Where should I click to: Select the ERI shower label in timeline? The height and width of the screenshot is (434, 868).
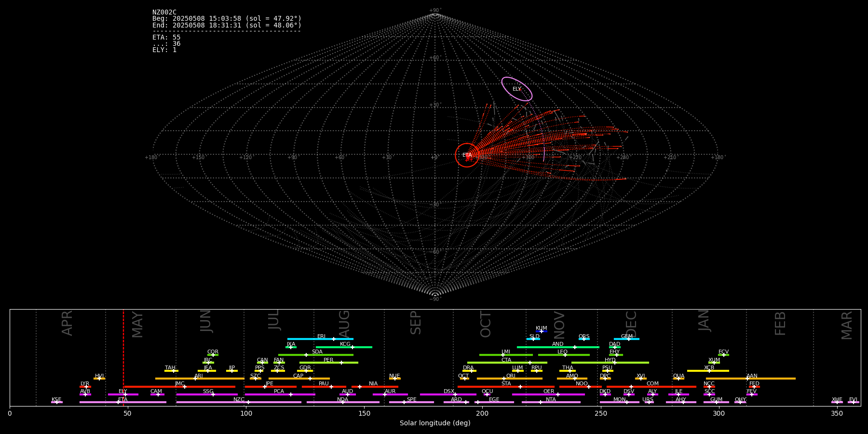[322, 337]
